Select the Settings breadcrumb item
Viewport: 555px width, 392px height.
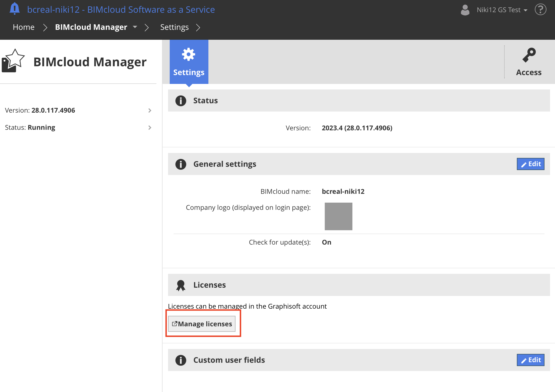[x=174, y=27]
